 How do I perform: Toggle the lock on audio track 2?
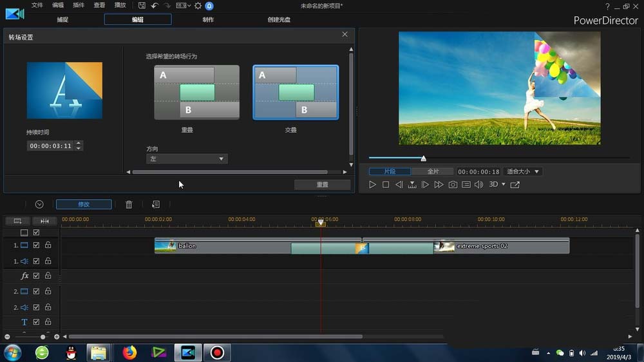coord(48,307)
